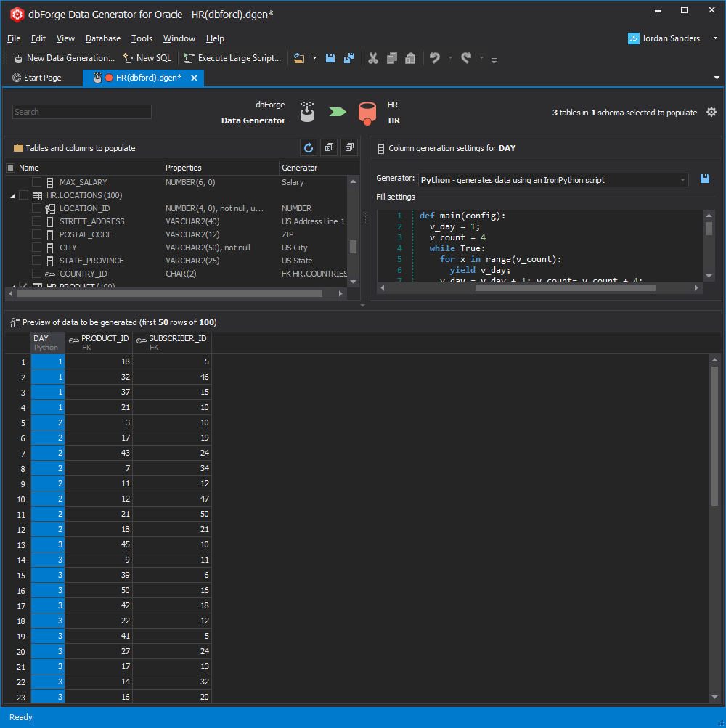726x728 pixels.
Task: Collapse the HR.LOCATIONS table node
Action: pyautogui.click(x=12, y=196)
